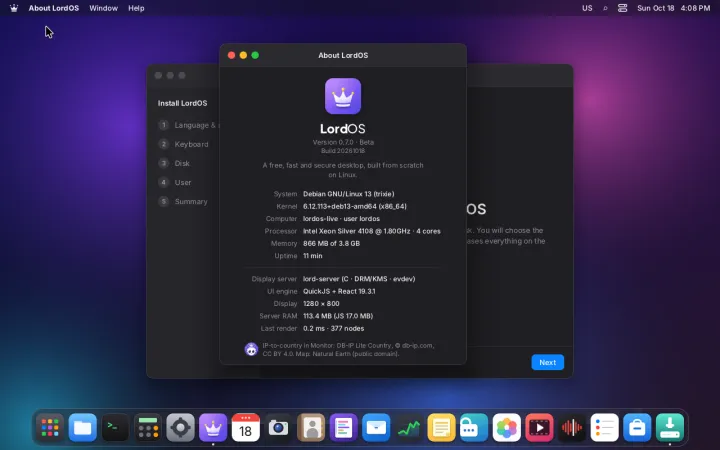
Task: Open the purple text editor dock icon
Action: (343, 428)
